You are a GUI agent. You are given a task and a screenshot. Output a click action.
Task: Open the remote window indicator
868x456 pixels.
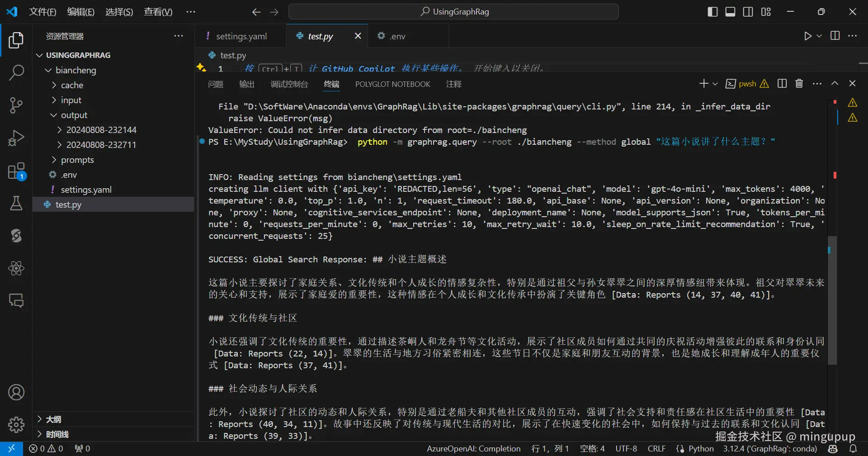11,449
